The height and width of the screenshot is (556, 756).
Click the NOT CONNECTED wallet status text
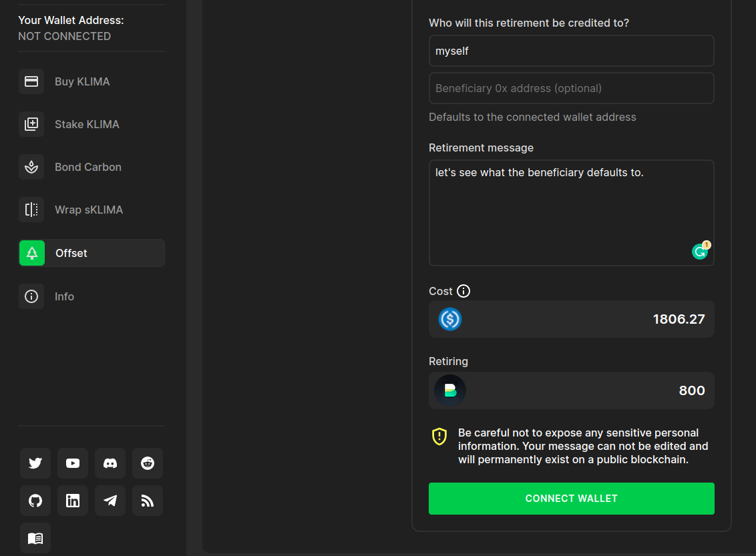tap(65, 36)
